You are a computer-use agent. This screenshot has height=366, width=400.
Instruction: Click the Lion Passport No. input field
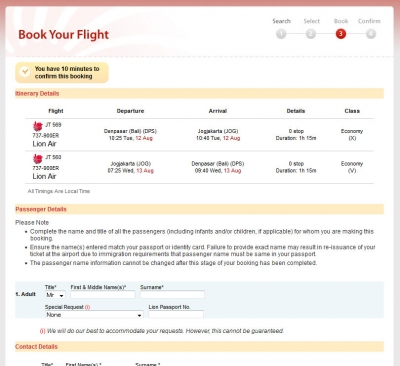[176, 314]
